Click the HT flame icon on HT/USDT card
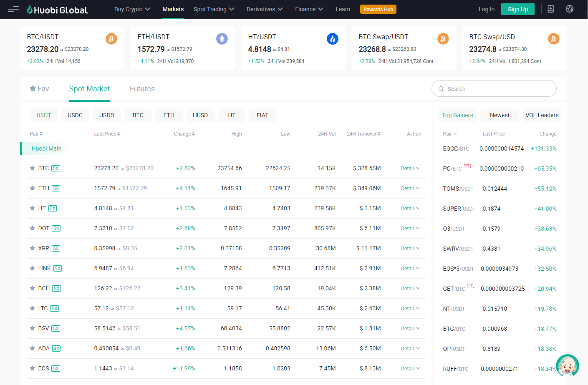This screenshot has width=588, height=385. point(333,39)
